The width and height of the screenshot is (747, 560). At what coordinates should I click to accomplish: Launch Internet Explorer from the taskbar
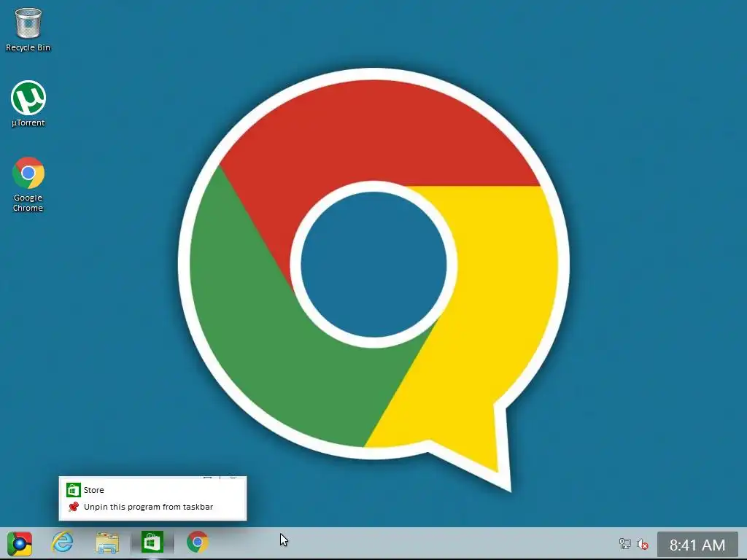(63, 542)
